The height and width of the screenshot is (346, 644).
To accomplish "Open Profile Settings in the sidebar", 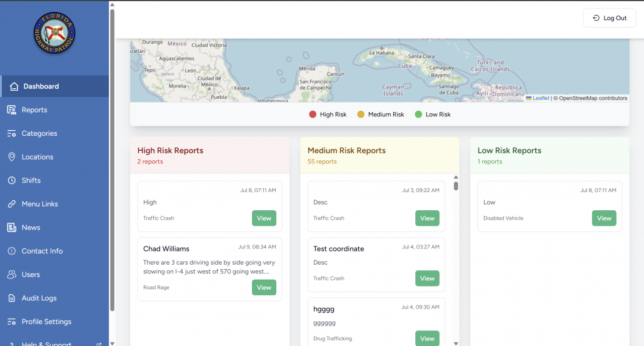I will pyautogui.click(x=46, y=322).
